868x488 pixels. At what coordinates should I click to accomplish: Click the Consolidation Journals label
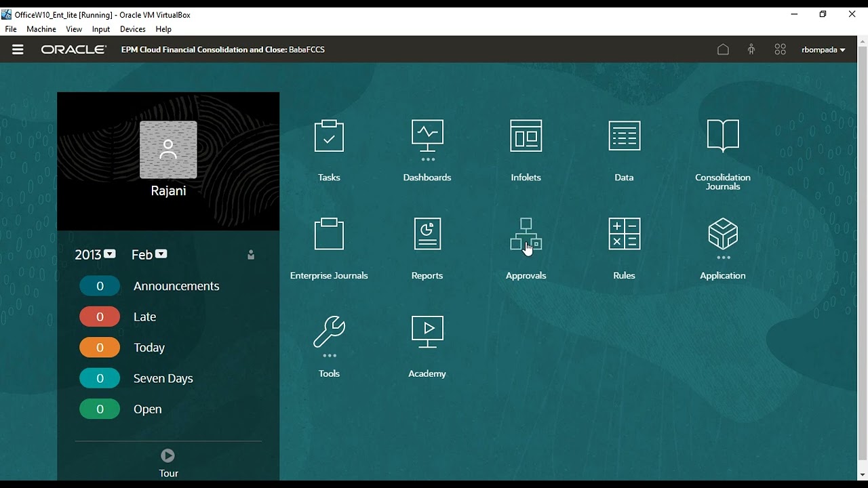723,182
